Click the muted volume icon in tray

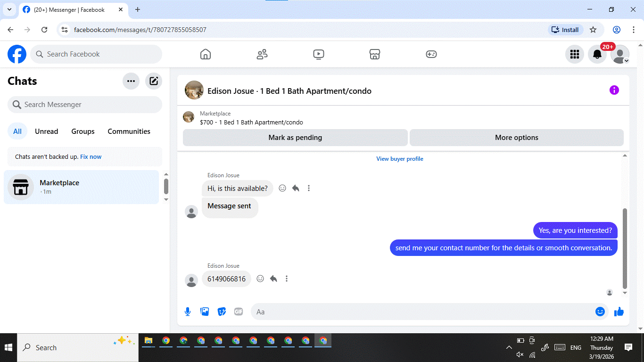coord(520,354)
